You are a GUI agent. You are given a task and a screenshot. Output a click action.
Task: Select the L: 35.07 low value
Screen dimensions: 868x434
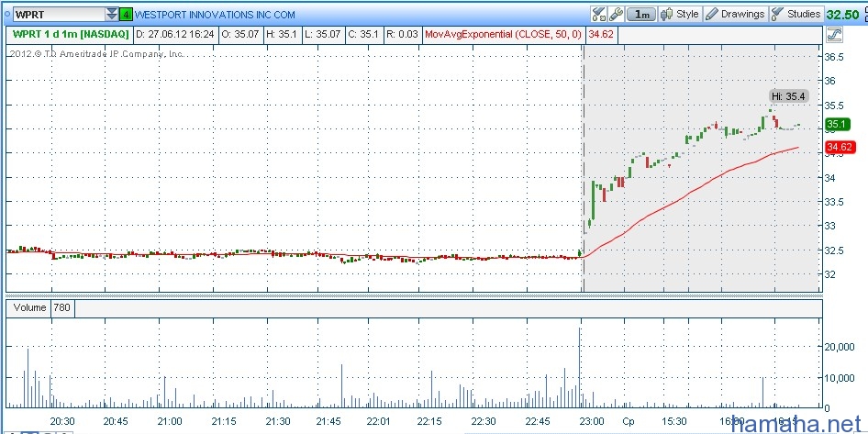323,34
